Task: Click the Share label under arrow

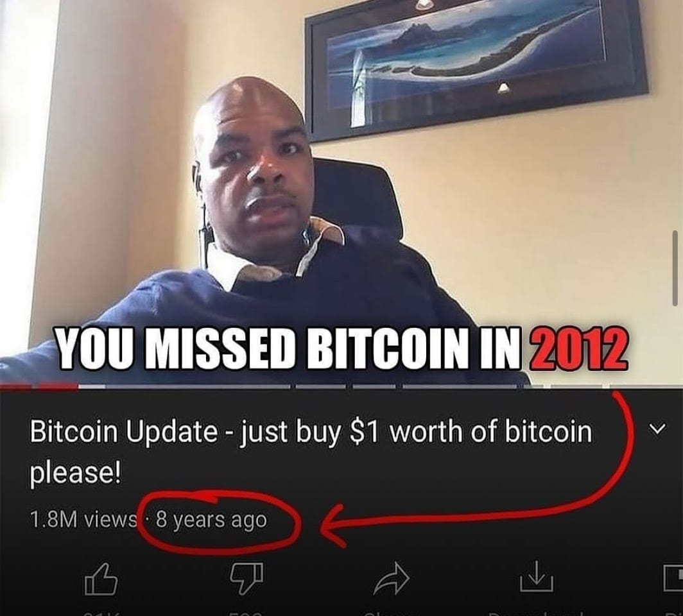Action: coord(392,614)
